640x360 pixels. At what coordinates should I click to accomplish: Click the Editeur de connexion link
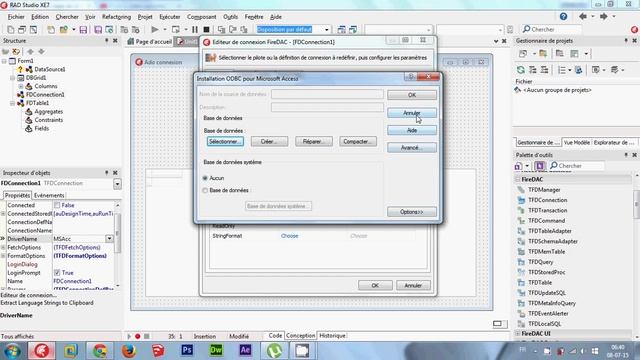coord(29,295)
